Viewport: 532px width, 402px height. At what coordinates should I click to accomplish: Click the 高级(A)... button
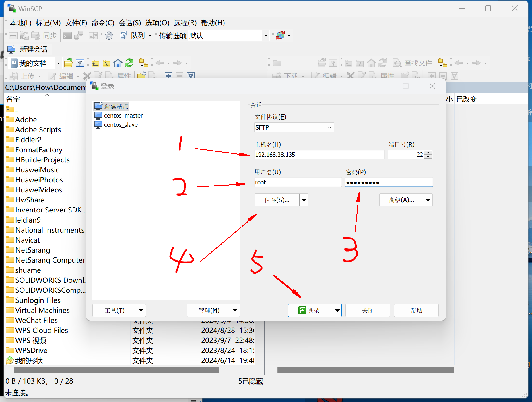[x=401, y=200]
